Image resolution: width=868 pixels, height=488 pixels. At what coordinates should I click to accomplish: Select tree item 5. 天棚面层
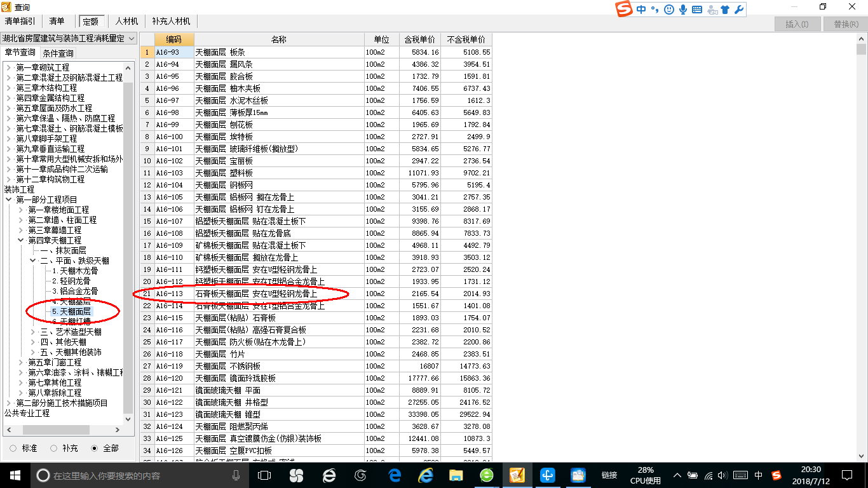(71, 311)
